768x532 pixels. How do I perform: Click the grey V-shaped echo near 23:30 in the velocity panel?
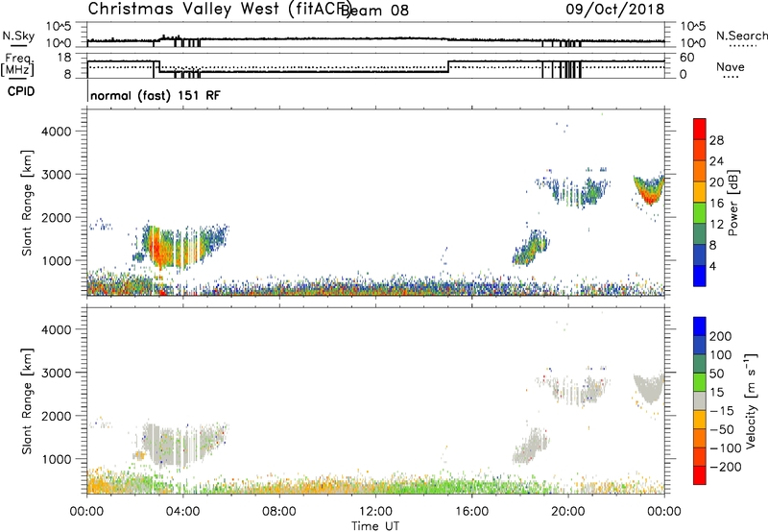click(649, 388)
